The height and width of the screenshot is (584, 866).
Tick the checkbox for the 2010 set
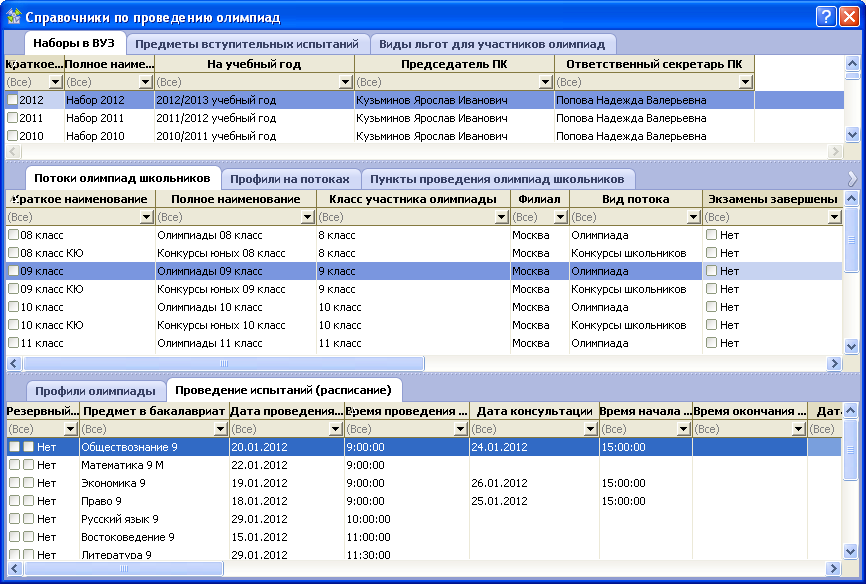click(13, 135)
